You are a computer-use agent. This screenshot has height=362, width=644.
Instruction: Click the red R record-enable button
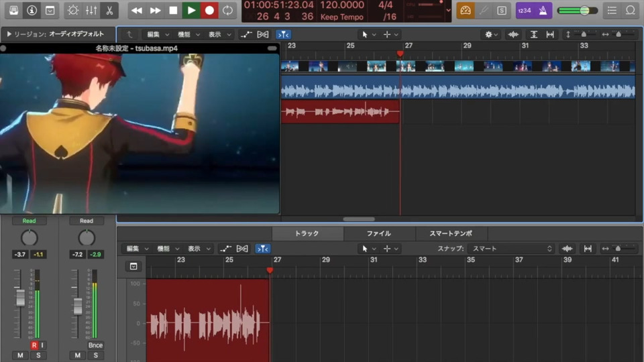pyautogui.click(x=34, y=345)
